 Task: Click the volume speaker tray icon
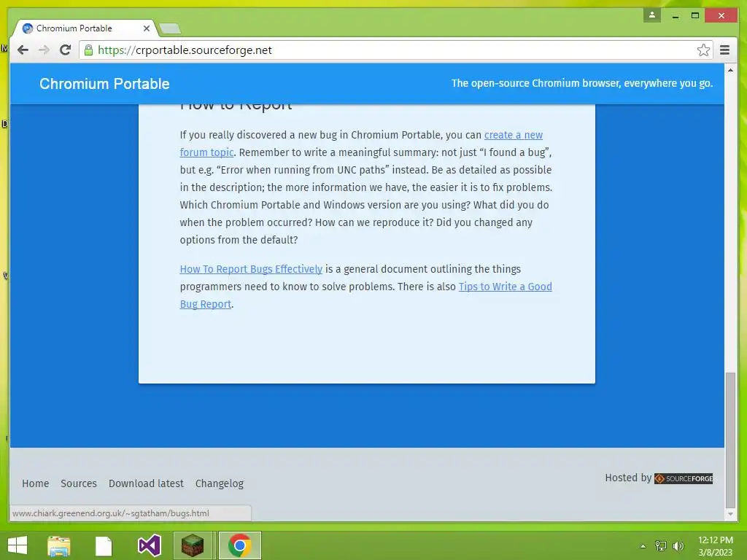click(x=678, y=546)
